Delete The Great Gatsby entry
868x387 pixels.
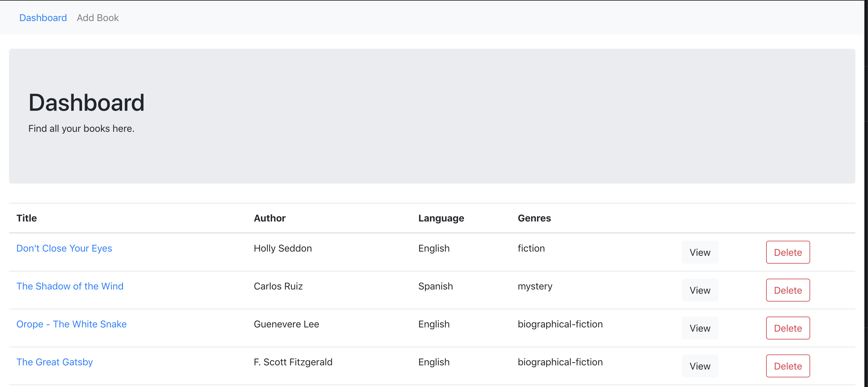788,366
